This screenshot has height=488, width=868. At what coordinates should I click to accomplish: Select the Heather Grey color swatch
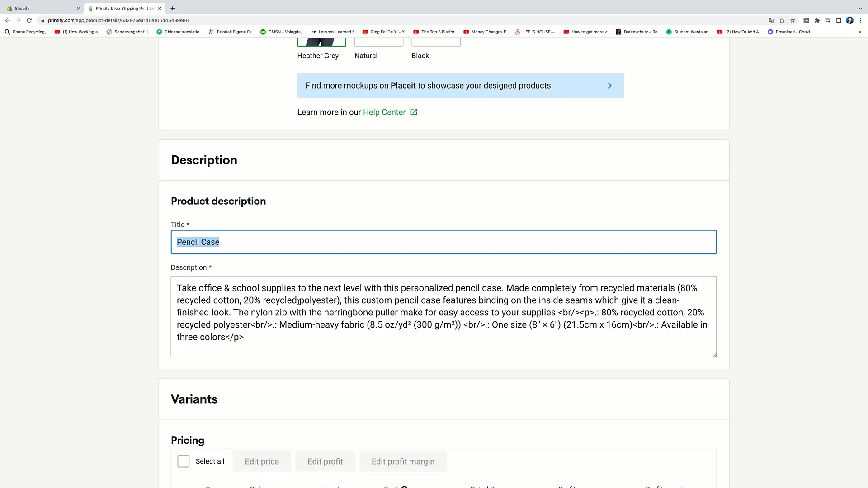(x=321, y=42)
